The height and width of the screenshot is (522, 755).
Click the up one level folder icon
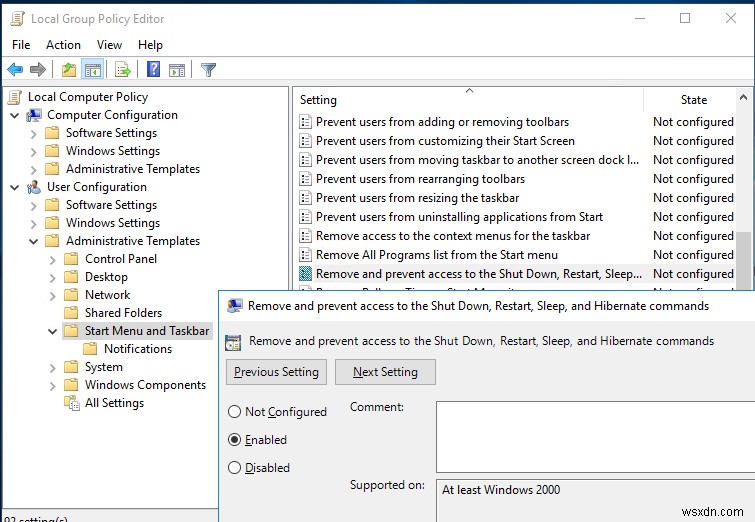69,70
